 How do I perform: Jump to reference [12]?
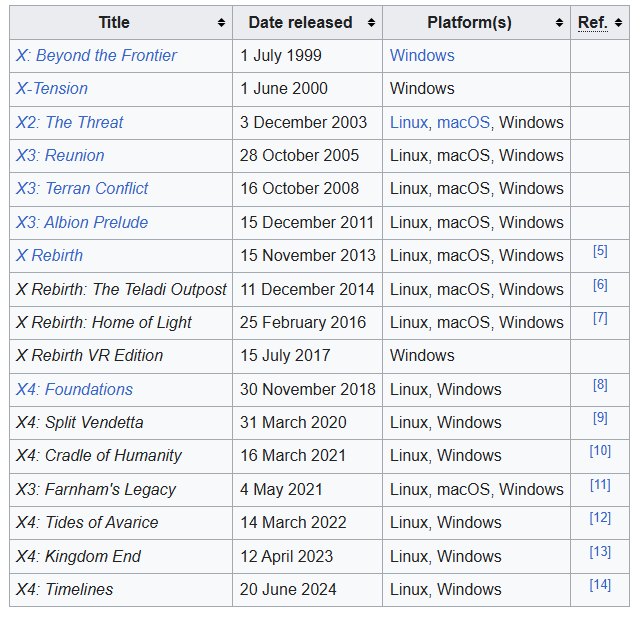point(600,518)
